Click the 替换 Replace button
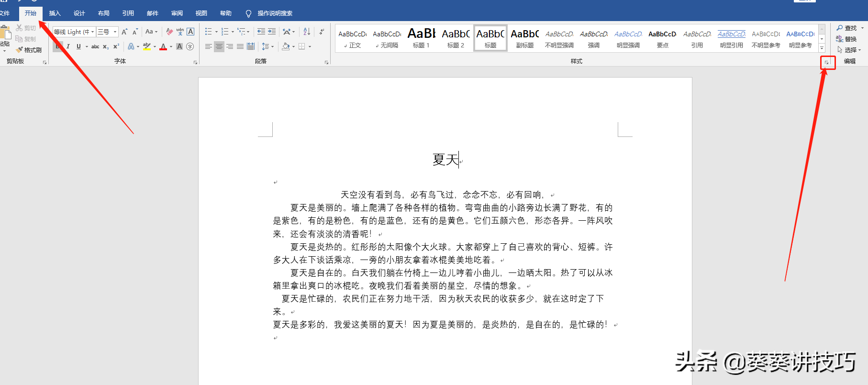Viewport: 868px width, 385px height. [847, 39]
